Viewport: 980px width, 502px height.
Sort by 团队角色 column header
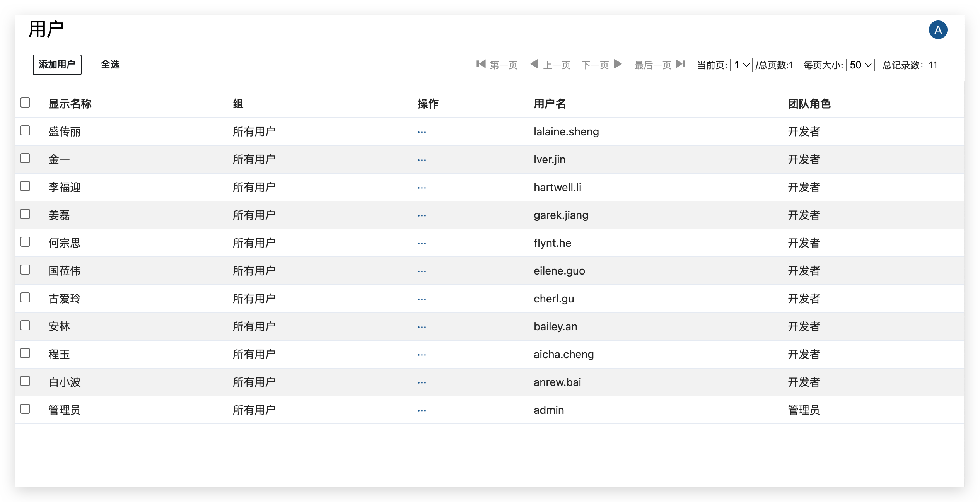809,104
